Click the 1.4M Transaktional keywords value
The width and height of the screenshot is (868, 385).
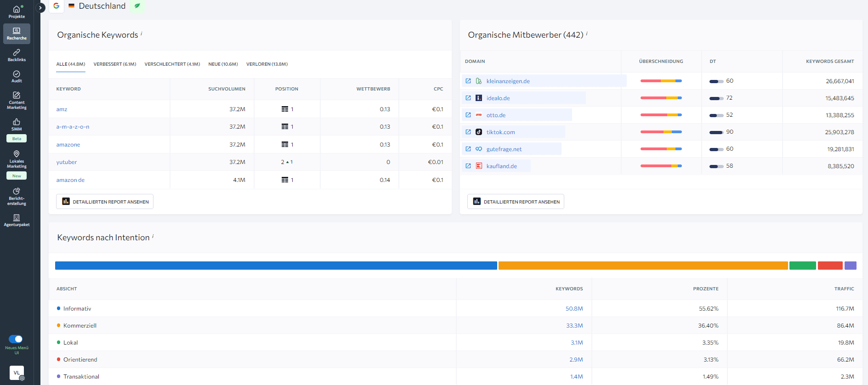pyautogui.click(x=577, y=377)
